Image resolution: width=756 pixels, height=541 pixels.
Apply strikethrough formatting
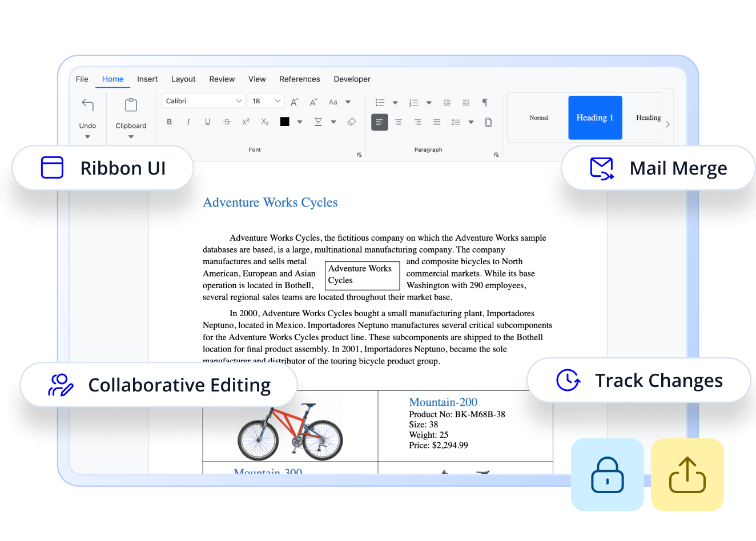click(x=227, y=122)
